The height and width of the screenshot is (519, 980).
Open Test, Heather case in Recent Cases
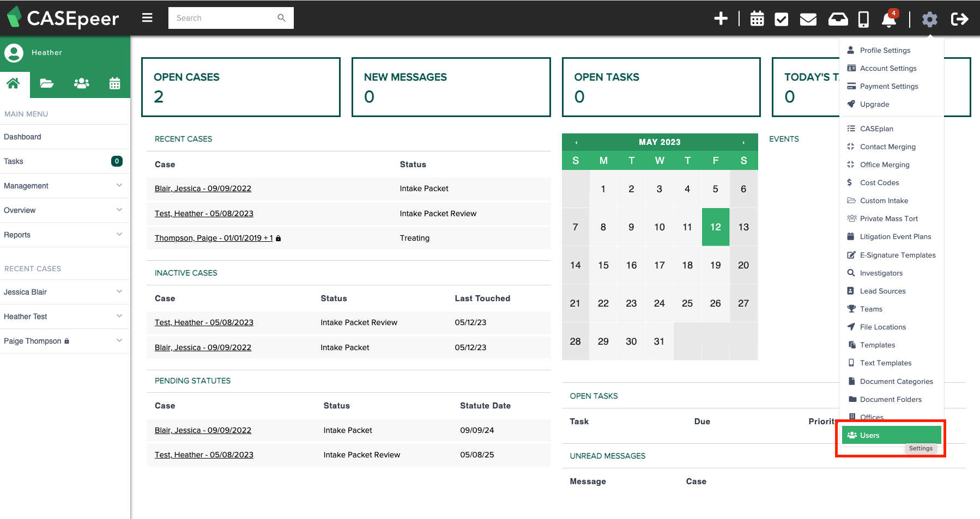tap(204, 213)
